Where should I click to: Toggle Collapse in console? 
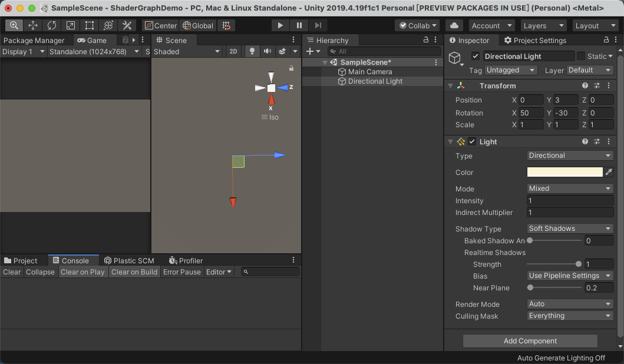tap(40, 272)
